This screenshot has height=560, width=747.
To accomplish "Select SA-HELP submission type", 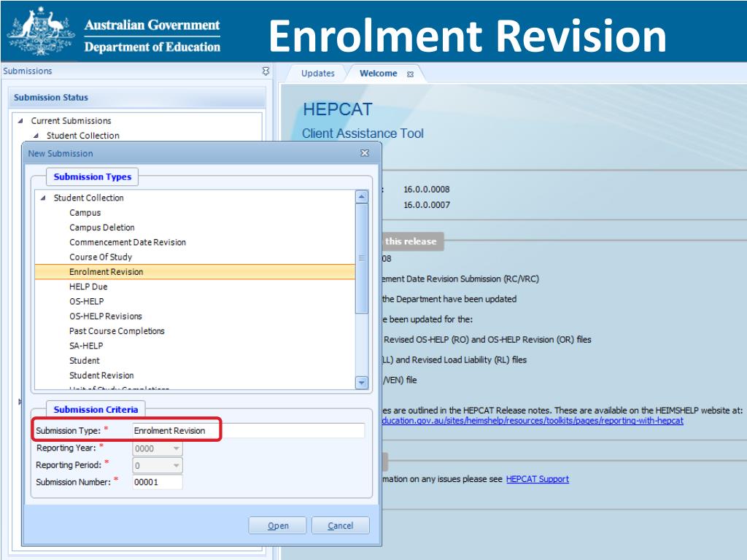I will click(86, 346).
